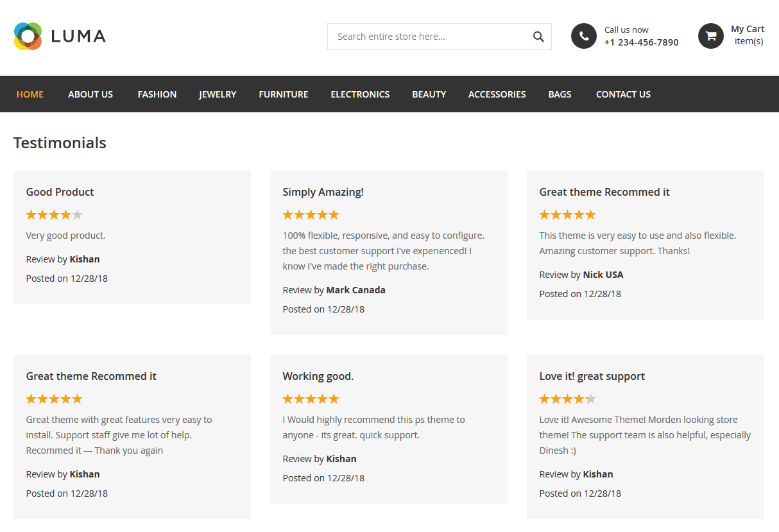Open the shopping cart icon

[711, 37]
